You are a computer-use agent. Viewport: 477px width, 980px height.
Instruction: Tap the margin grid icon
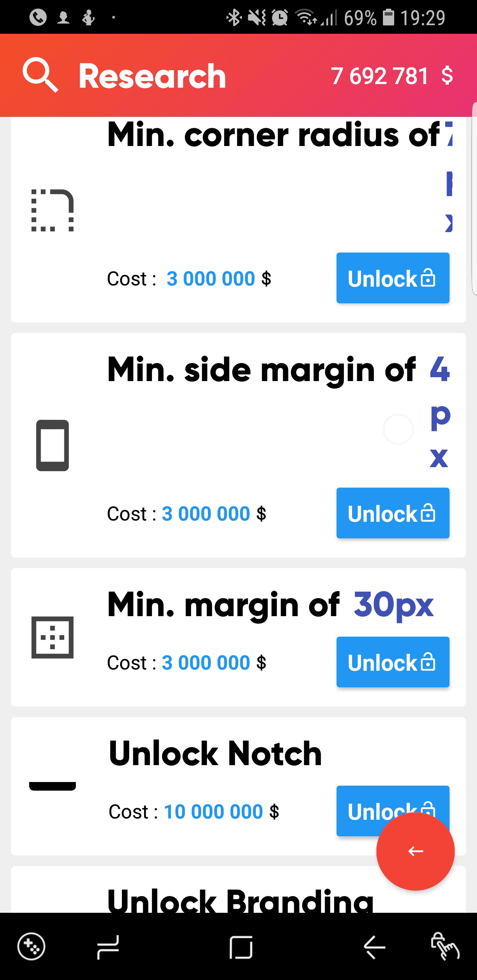[52, 637]
